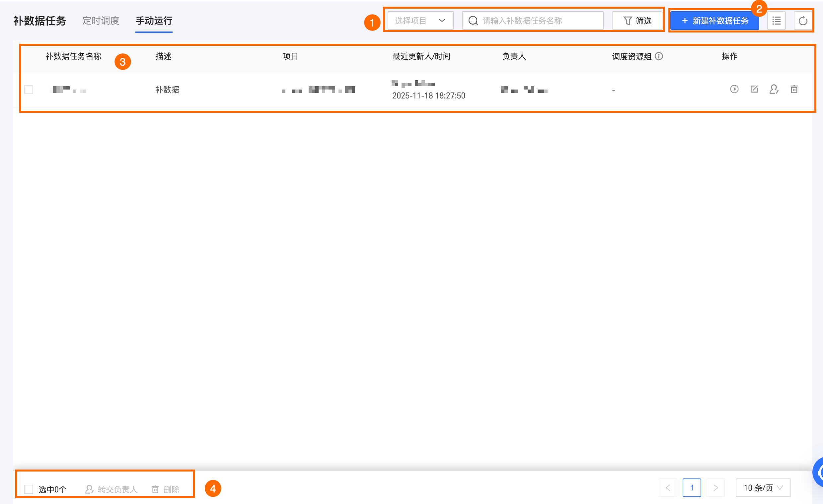
Task: Open the 选择项目 project dropdown
Action: (420, 21)
